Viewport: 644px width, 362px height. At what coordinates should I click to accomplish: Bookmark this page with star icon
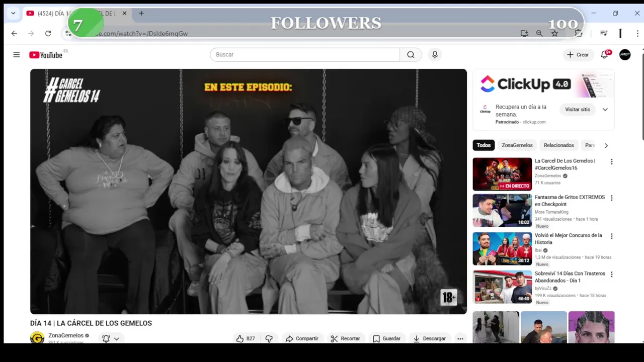(x=554, y=34)
